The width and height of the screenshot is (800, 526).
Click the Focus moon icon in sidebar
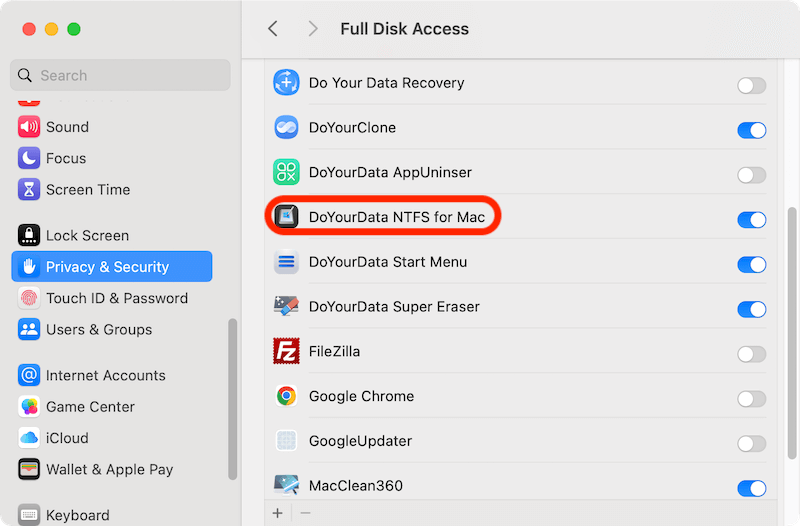tap(29, 158)
